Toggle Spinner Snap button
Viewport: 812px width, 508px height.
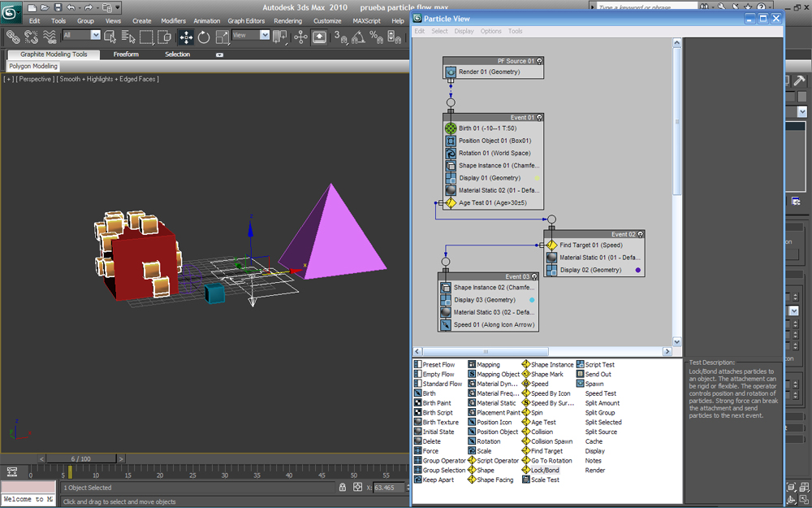[395, 37]
